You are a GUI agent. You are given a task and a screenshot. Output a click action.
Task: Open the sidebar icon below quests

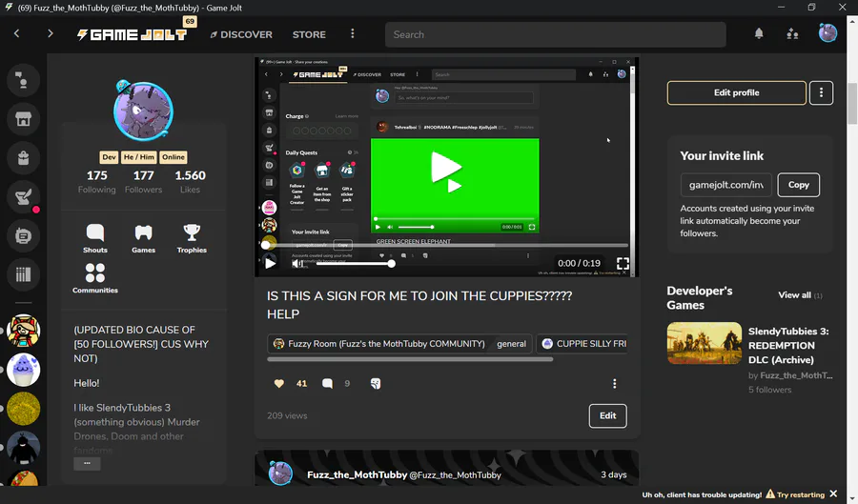coord(23,235)
